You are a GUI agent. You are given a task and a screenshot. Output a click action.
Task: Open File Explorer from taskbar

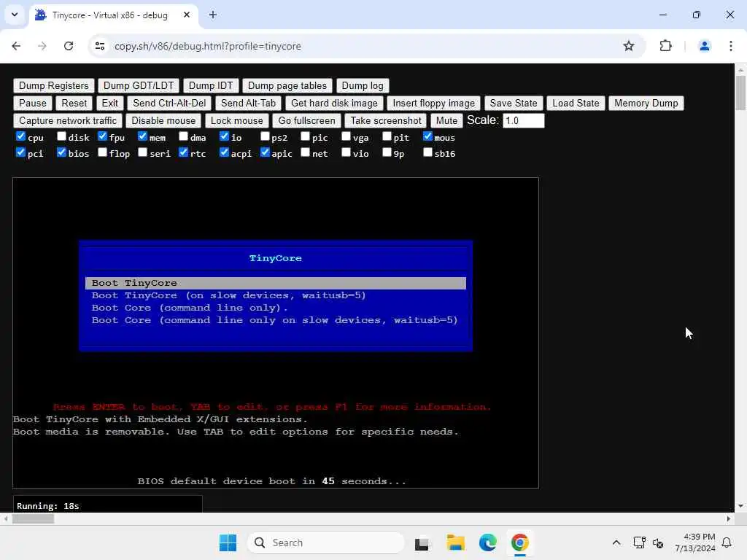456,542
